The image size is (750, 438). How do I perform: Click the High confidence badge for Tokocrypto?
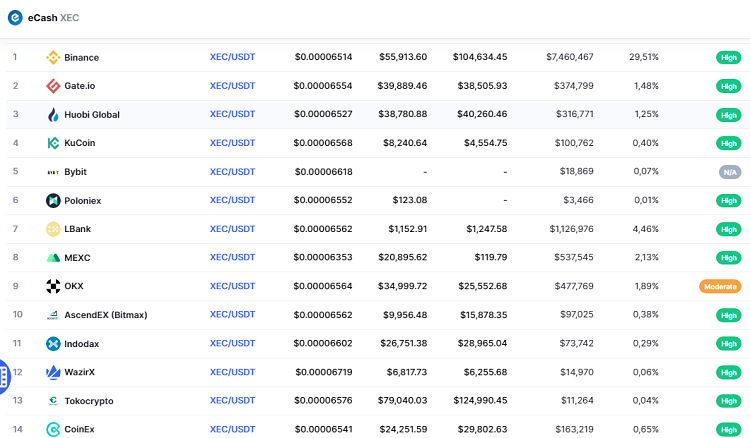pyautogui.click(x=729, y=401)
